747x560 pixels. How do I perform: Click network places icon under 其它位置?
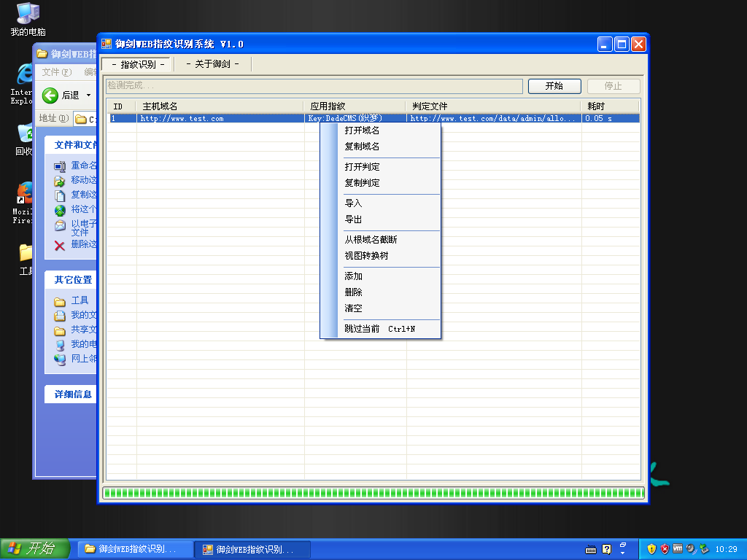pyautogui.click(x=60, y=359)
